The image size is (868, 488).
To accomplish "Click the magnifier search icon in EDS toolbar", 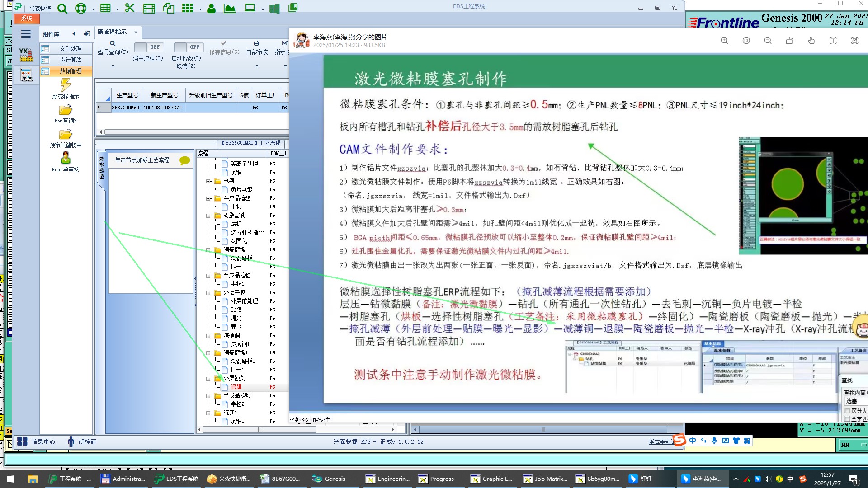I will point(62,8).
